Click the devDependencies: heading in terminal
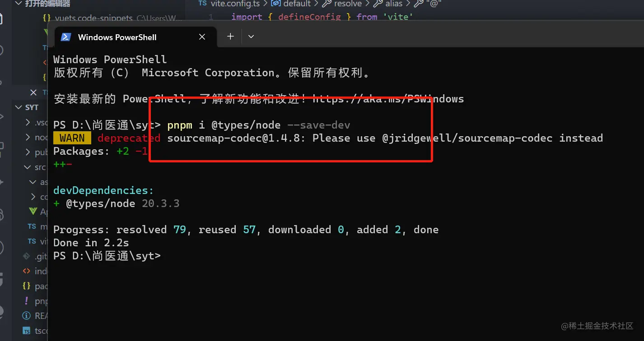 (x=103, y=190)
